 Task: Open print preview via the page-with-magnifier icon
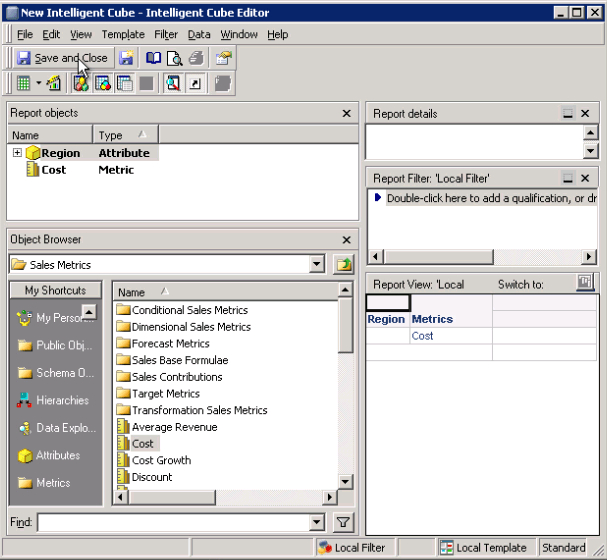point(175,58)
